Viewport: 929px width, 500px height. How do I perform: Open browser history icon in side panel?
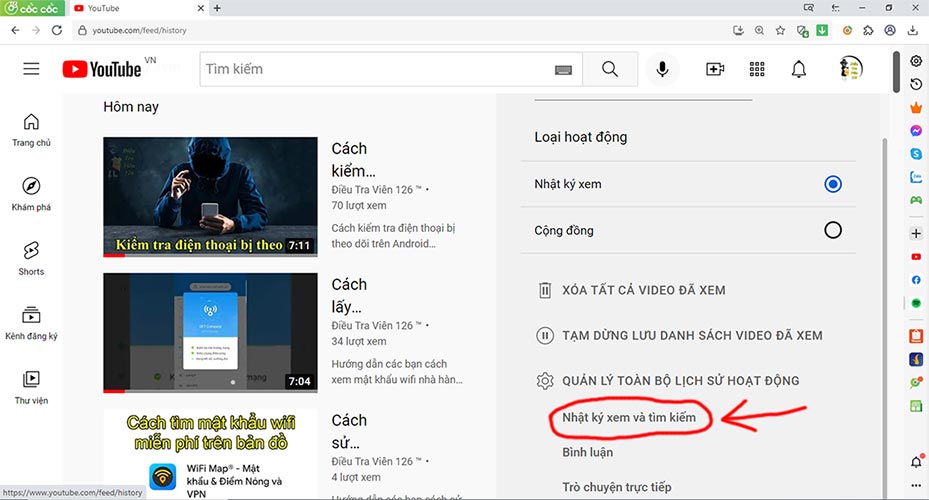(916, 84)
